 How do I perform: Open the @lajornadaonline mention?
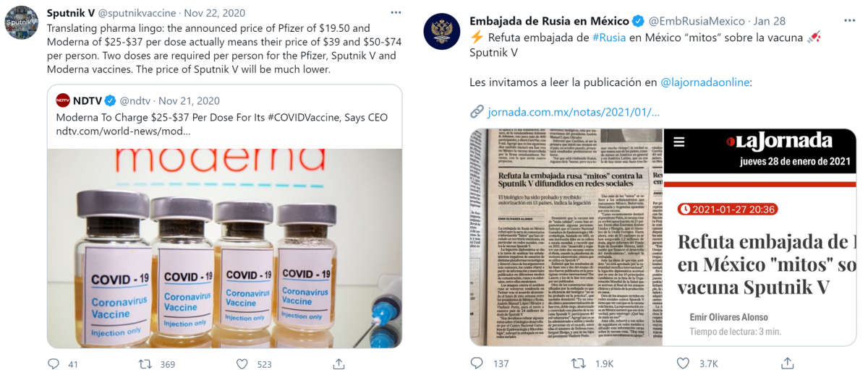[x=706, y=82]
